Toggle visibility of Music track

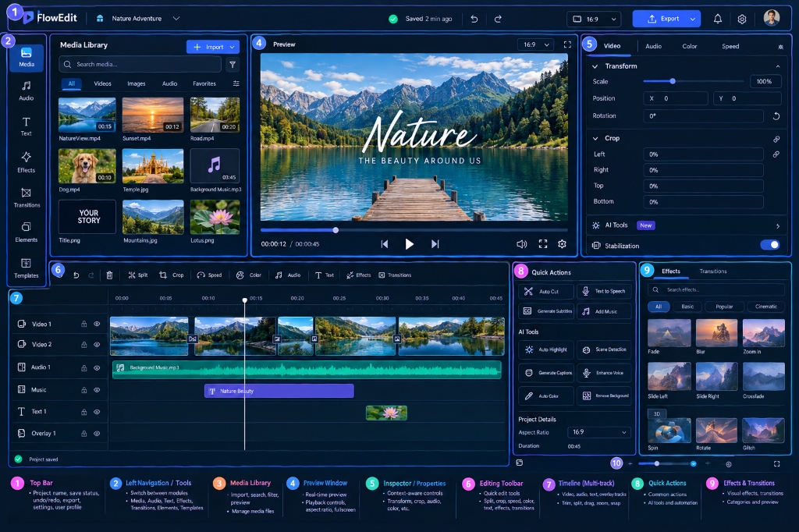pyautogui.click(x=97, y=390)
